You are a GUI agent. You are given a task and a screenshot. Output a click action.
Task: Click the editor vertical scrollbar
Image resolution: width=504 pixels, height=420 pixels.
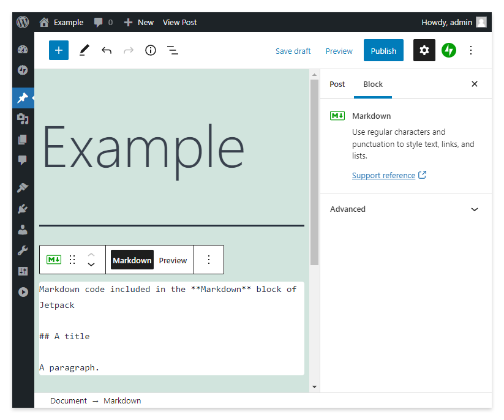pyautogui.click(x=314, y=171)
